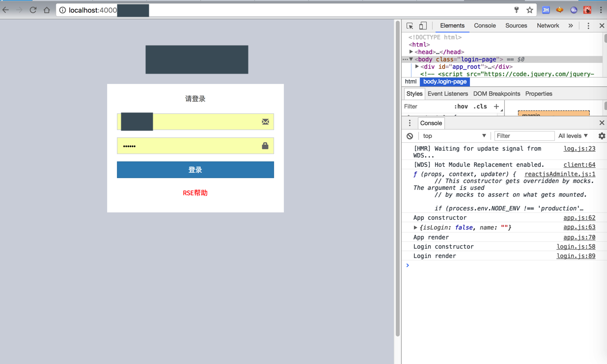The image size is (607, 364).
Task: Open DevTools customize menu
Action: point(588,26)
